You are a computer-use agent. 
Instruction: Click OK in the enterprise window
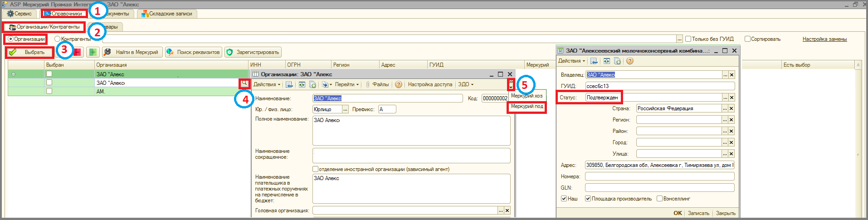coord(678,213)
